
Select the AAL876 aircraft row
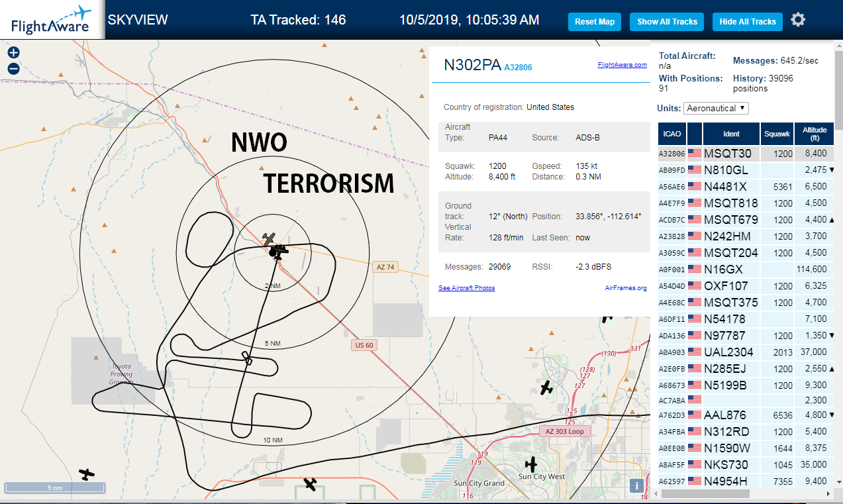pos(746,415)
